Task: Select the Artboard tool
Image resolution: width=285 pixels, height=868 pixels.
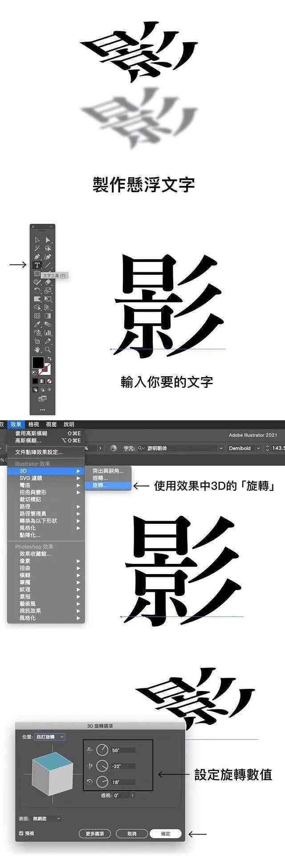Action: click(x=37, y=341)
